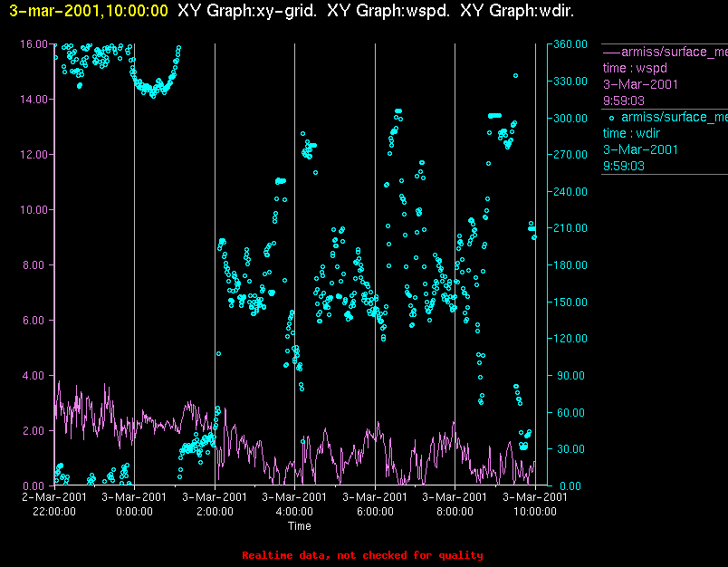Viewport: 728px width, 567px height.
Task: Click the 3-Mar-2001 4:00:00 time label
Action: [x=294, y=505]
